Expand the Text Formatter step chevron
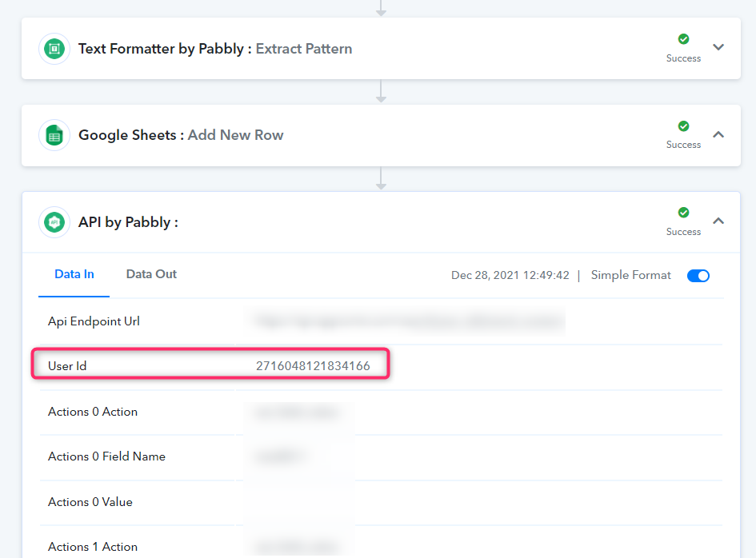The width and height of the screenshot is (756, 558). click(x=718, y=47)
